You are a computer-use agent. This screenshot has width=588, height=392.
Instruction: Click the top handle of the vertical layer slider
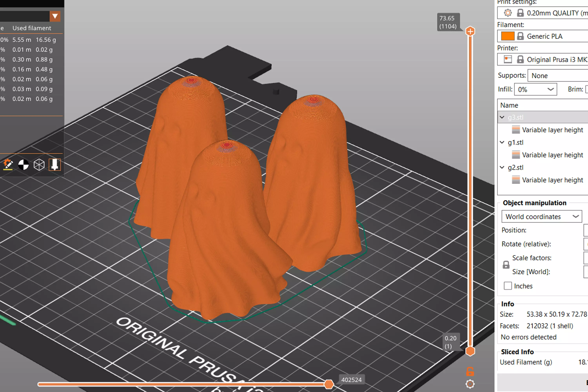(x=470, y=32)
